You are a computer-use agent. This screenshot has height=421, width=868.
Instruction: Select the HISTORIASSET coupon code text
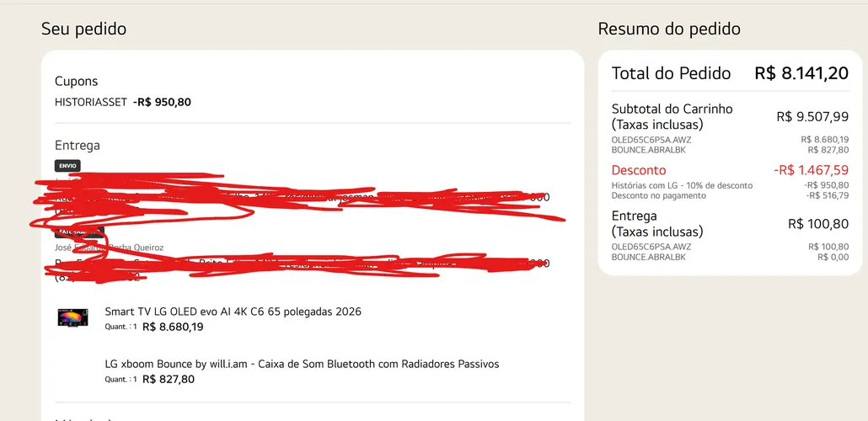(91, 102)
